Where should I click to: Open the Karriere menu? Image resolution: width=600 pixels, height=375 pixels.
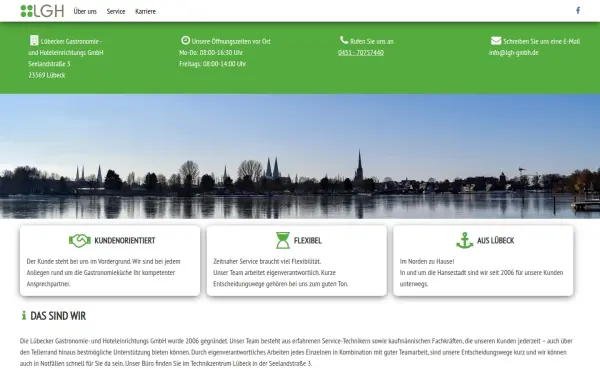tap(145, 11)
